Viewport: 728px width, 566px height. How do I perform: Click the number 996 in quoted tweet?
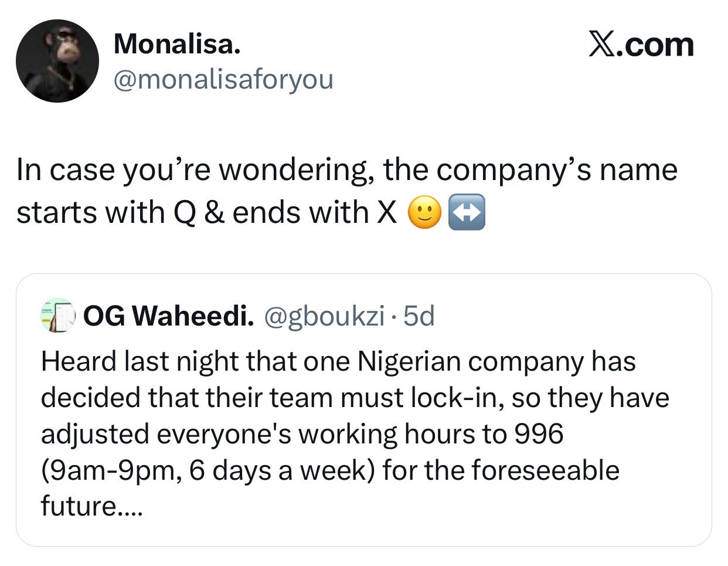(x=538, y=434)
